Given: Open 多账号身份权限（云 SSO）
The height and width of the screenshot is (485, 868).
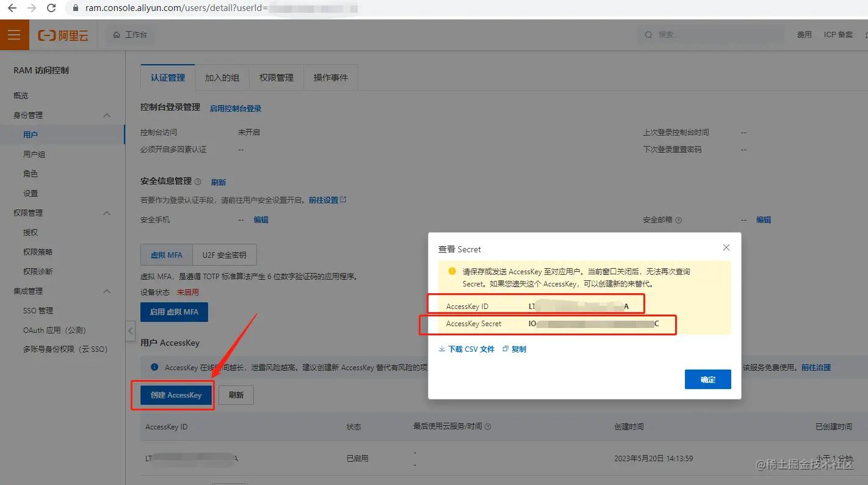Looking at the screenshot, I should tap(65, 349).
